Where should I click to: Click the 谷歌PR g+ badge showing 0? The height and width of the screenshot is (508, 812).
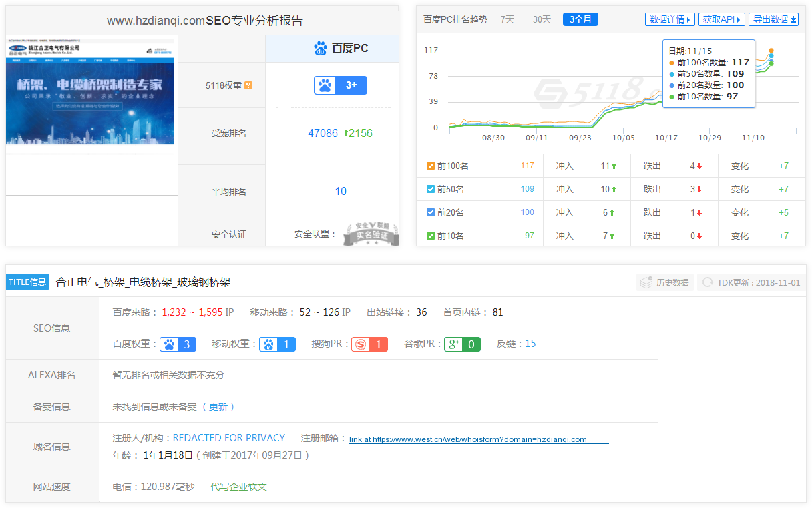pyautogui.click(x=462, y=344)
